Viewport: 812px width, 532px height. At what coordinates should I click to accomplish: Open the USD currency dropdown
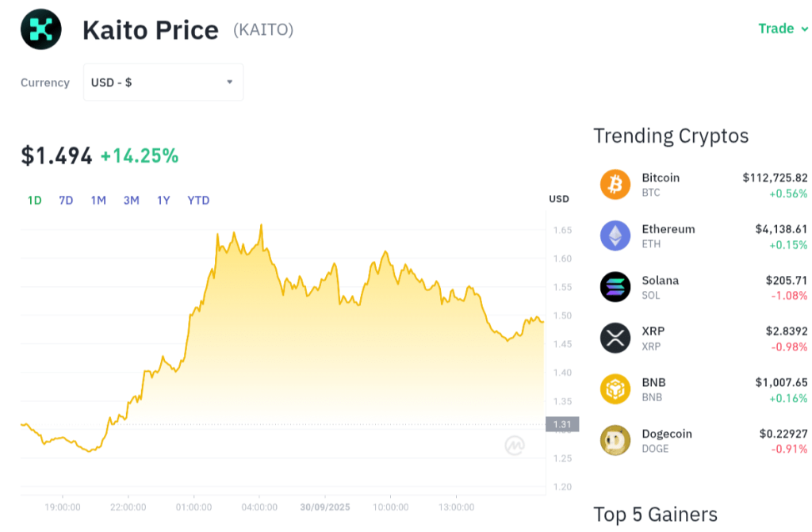click(x=163, y=82)
